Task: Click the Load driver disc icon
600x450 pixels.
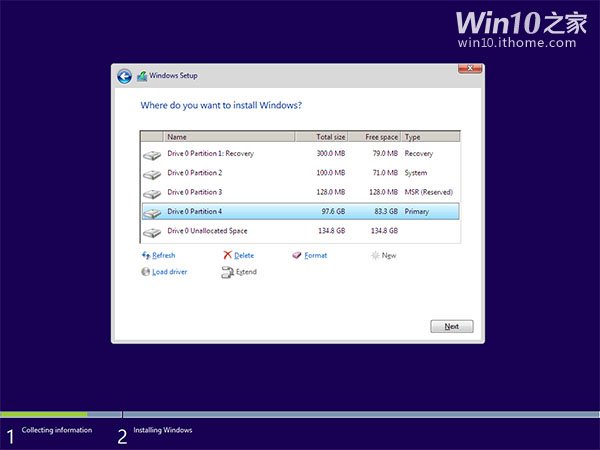Action: [x=145, y=272]
